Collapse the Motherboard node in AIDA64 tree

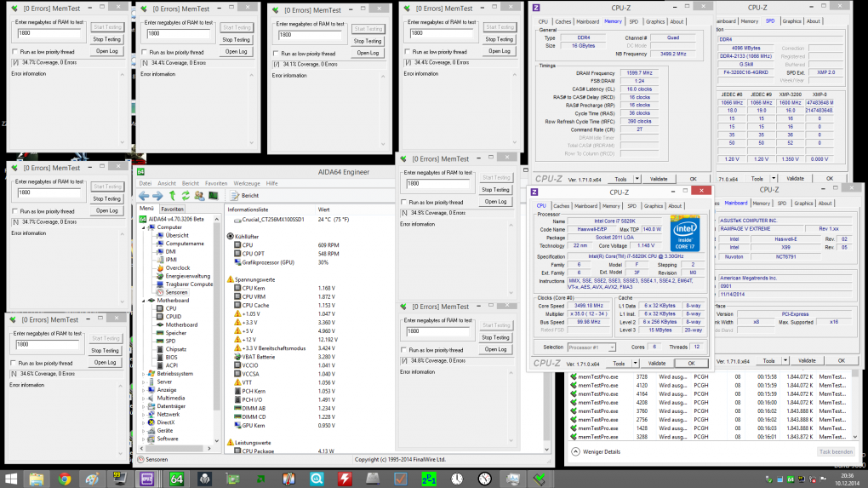[144, 301]
